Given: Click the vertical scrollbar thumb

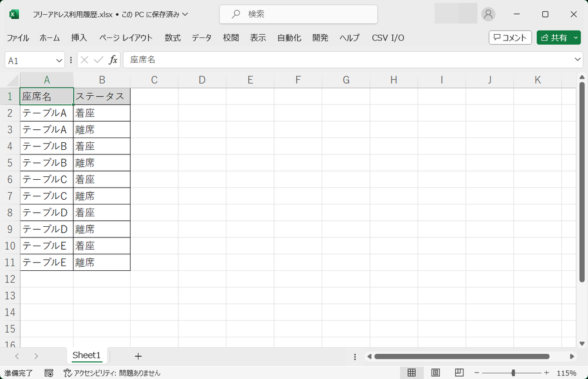Looking at the screenshot, I should point(582,182).
